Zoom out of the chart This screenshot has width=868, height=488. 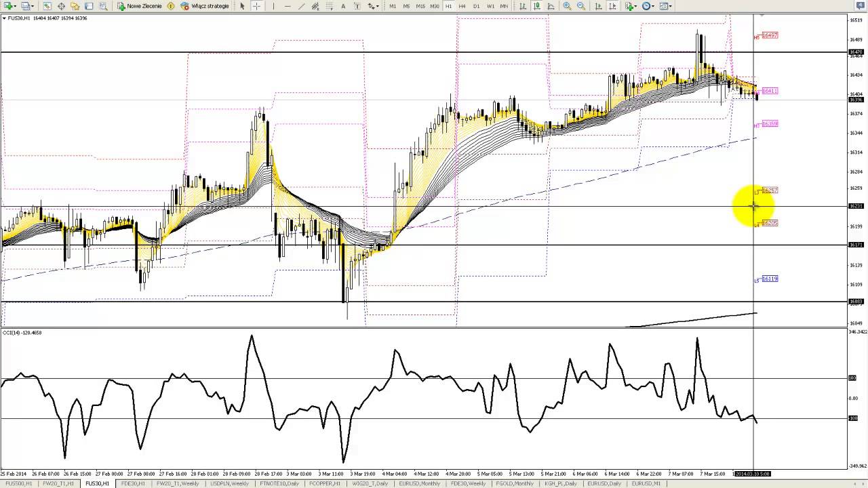pos(581,6)
